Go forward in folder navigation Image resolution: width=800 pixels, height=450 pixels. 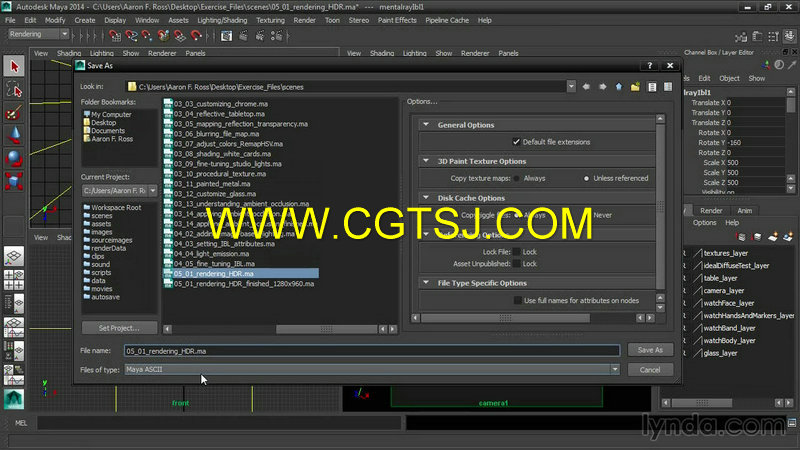pyautogui.click(x=603, y=87)
